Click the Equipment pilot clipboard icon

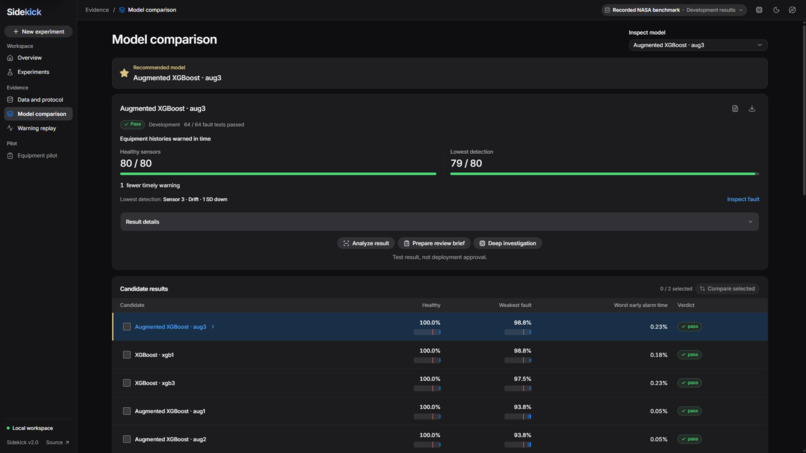(x=10, y=156)
